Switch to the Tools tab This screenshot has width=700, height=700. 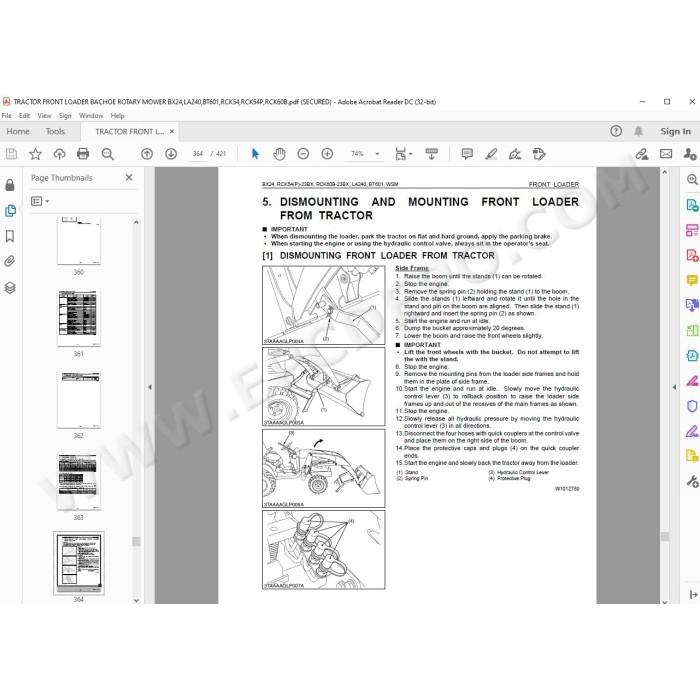pos(55,131)
